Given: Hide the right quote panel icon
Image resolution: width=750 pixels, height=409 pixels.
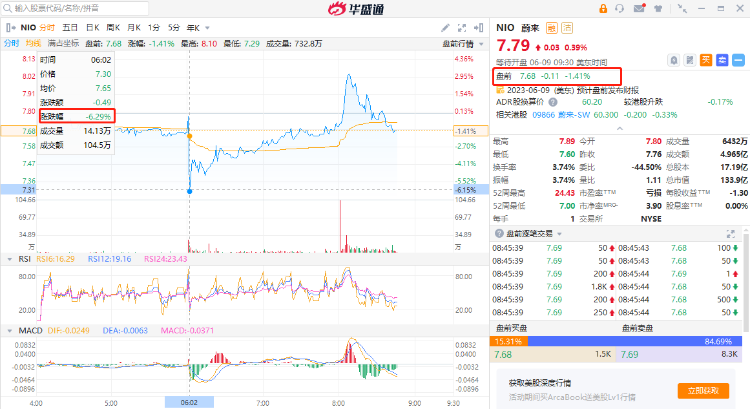Looking at the screenshot, I should (x=478, y=28).
